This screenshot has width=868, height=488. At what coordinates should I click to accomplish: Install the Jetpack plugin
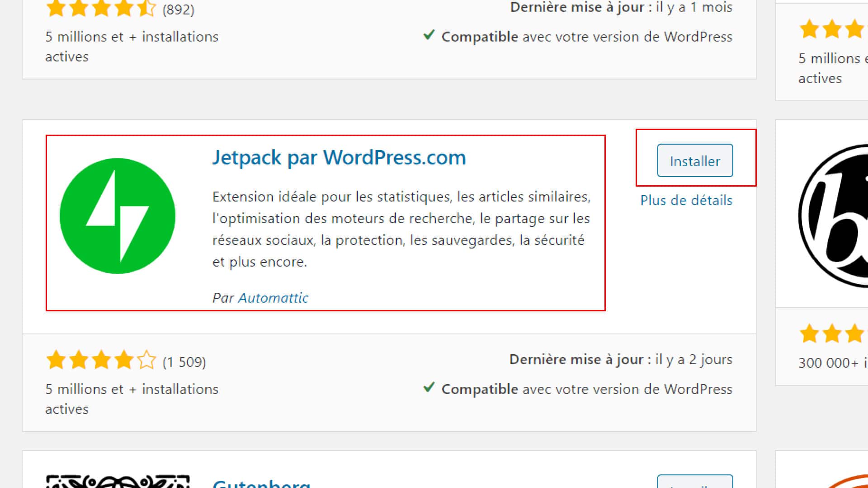[x=695, y=160]
